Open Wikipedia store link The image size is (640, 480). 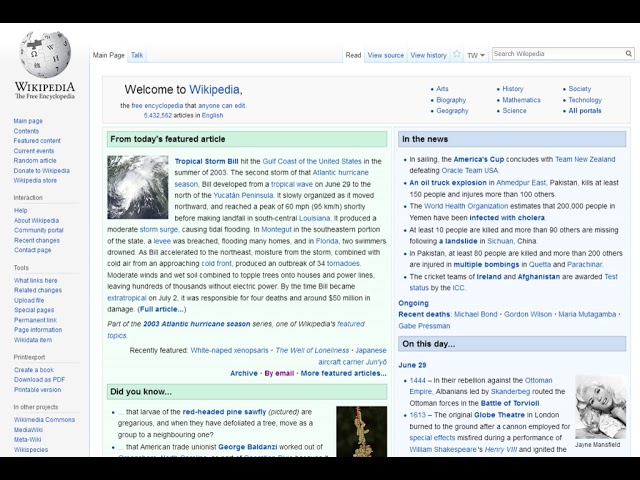tap(35, 180)
